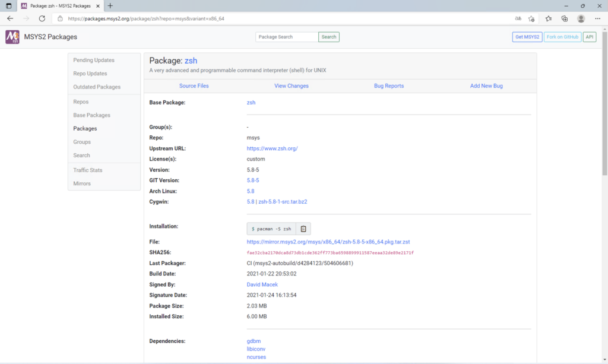Click the Get MSYS2 button
Viewport: 608px width, 364px height.
pyautogui.click(x=527, y=37)
